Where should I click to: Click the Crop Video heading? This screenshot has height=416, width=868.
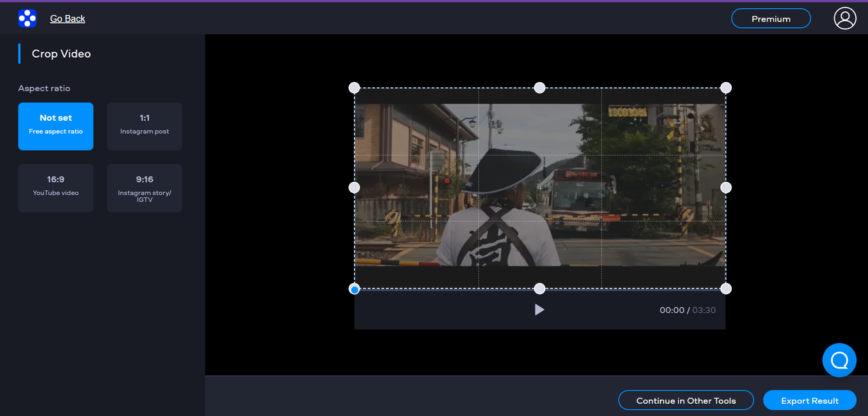click(x=61, y=54)
